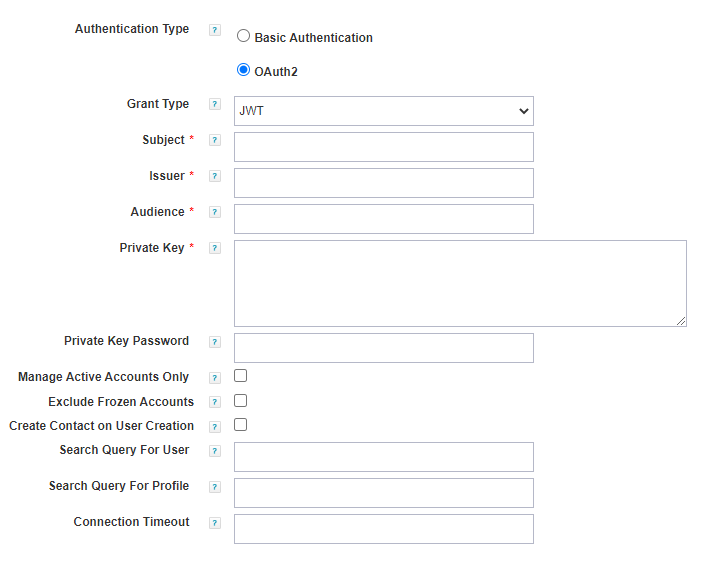
Task: Show help for Search Query For User
Action: tap(215, 451)
